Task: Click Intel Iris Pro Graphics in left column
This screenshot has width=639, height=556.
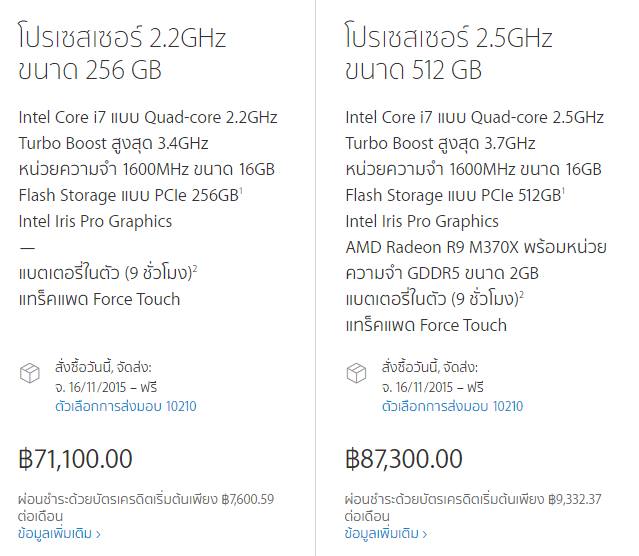Action: [x=95, y=221]
